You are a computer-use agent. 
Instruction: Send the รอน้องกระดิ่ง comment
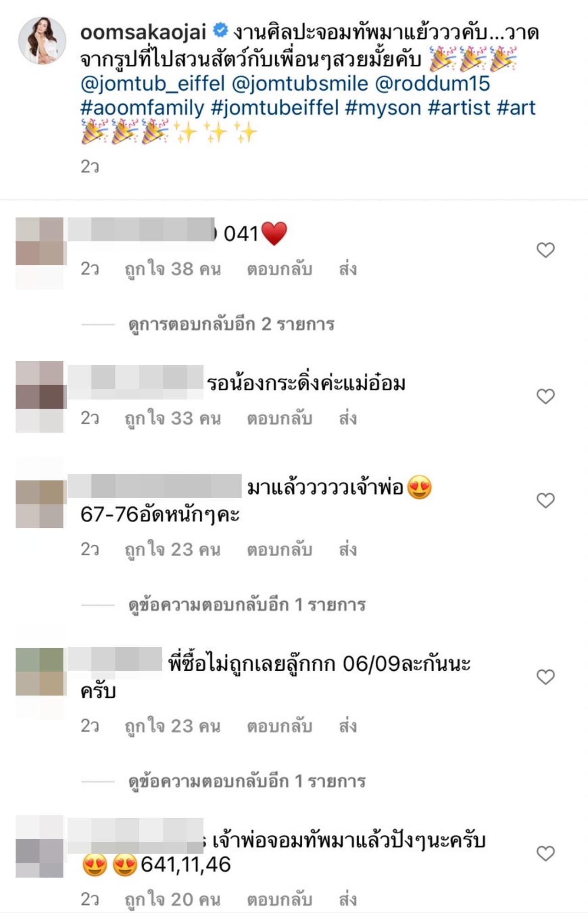(348, 419)
